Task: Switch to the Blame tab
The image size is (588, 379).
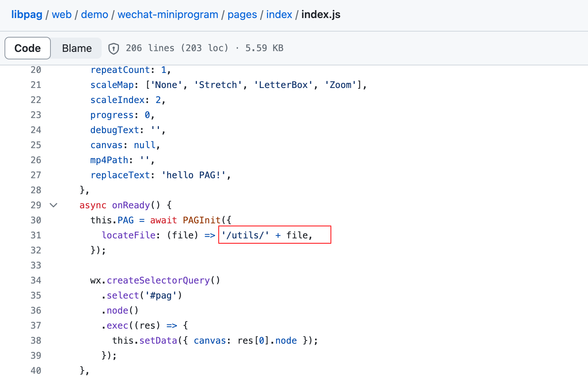Action: (x=76, y=48)
